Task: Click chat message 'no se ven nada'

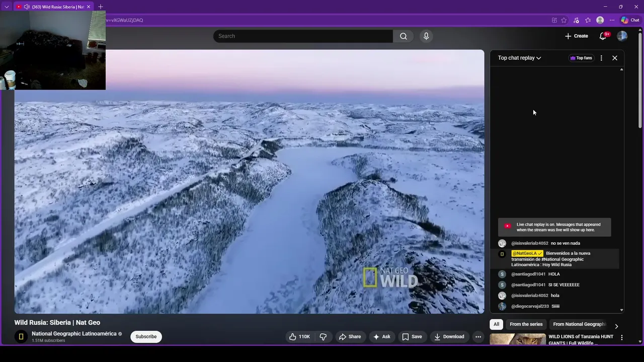Action: 566,243
